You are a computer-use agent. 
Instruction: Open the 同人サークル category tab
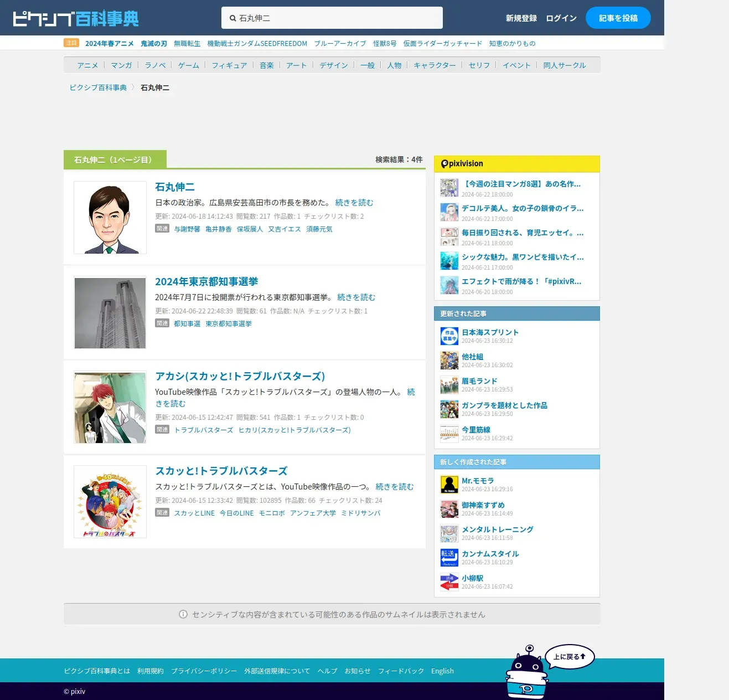point(565,65)
